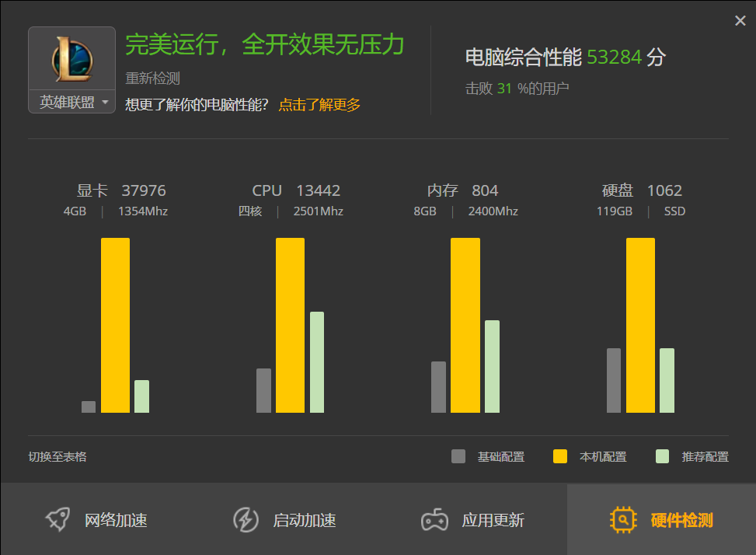Viewport: 756px width, 555px height.
Task: Click the yellow 本机配置 legend swatch
Action: pyautogui.click(x=559, y=456)
